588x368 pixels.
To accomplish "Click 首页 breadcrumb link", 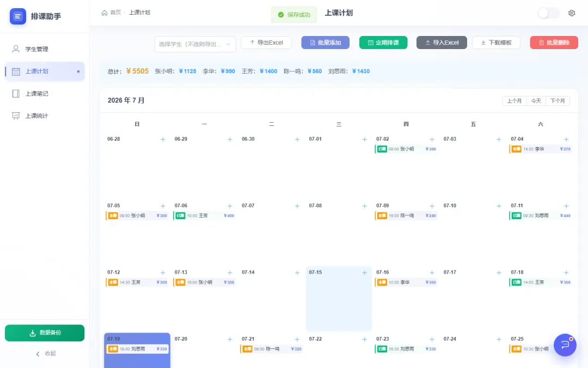I will point(115,13).
